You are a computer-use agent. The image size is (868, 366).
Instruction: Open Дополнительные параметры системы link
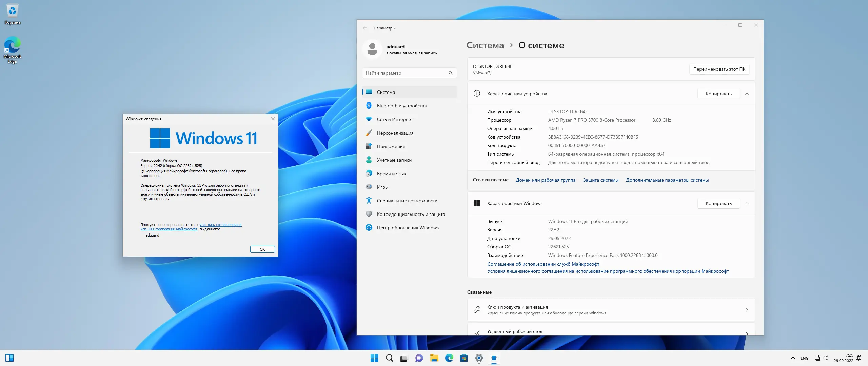(667, 180)
